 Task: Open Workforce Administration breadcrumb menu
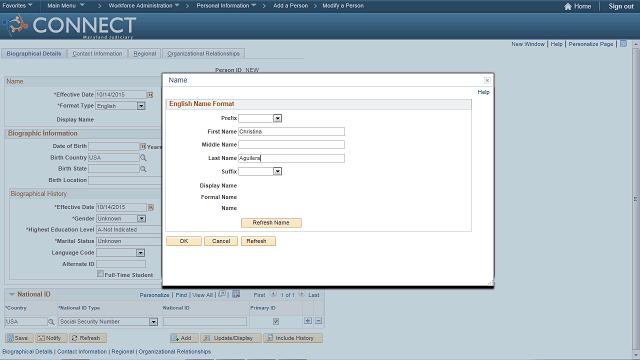pos(144,6)
